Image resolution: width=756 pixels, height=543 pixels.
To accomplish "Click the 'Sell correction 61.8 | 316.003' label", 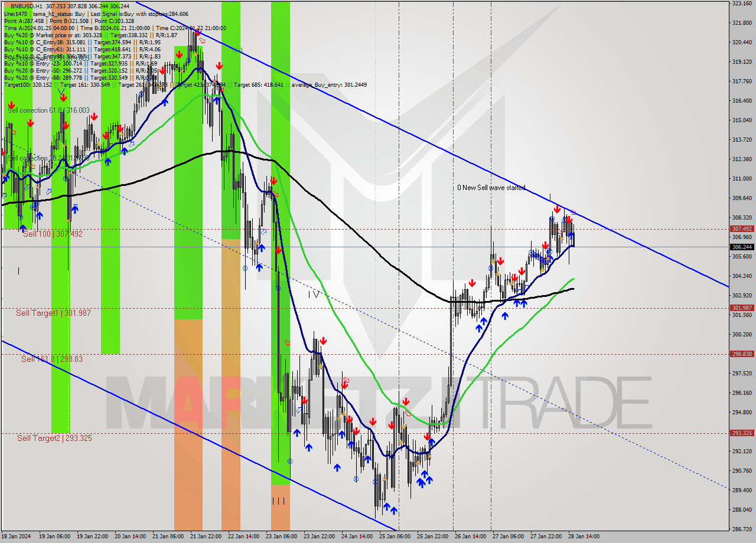I will (x=48, y=110).
